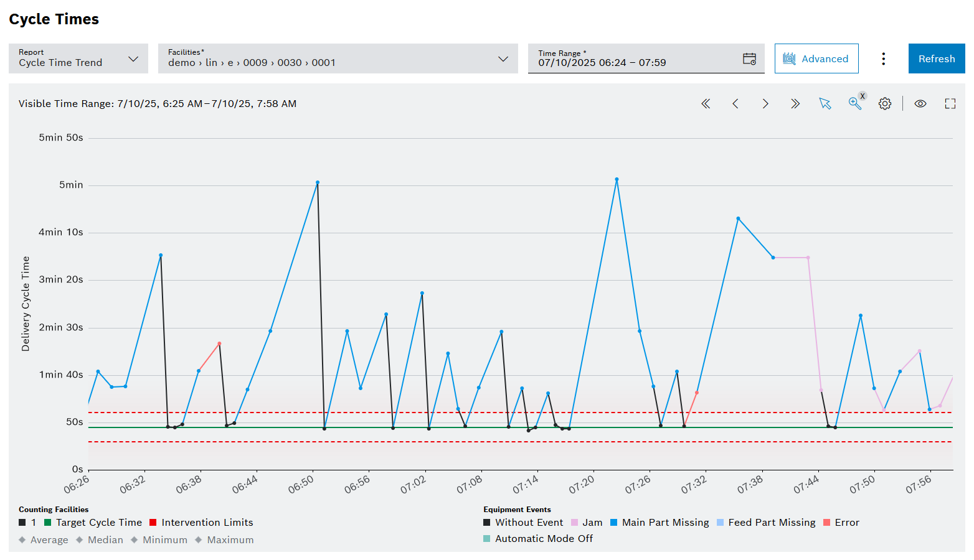Open the chart settings gear

pyautogui.click(x=885, y=103)
